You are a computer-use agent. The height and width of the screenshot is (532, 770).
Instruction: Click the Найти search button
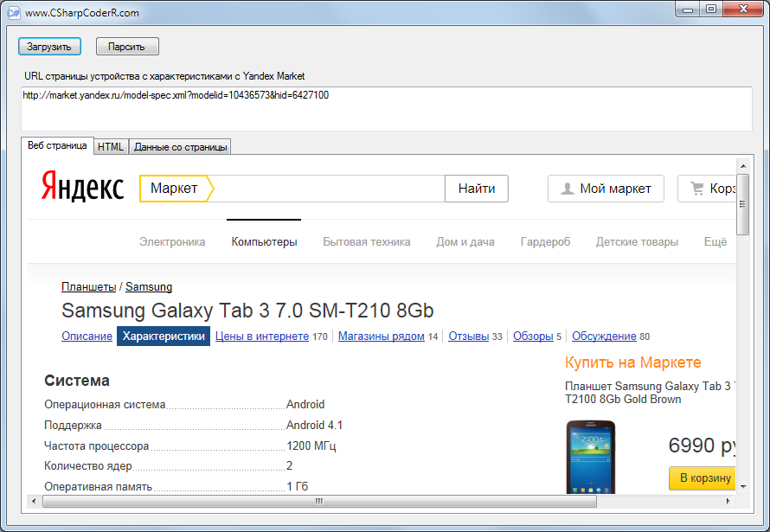[x=477, y=189]
